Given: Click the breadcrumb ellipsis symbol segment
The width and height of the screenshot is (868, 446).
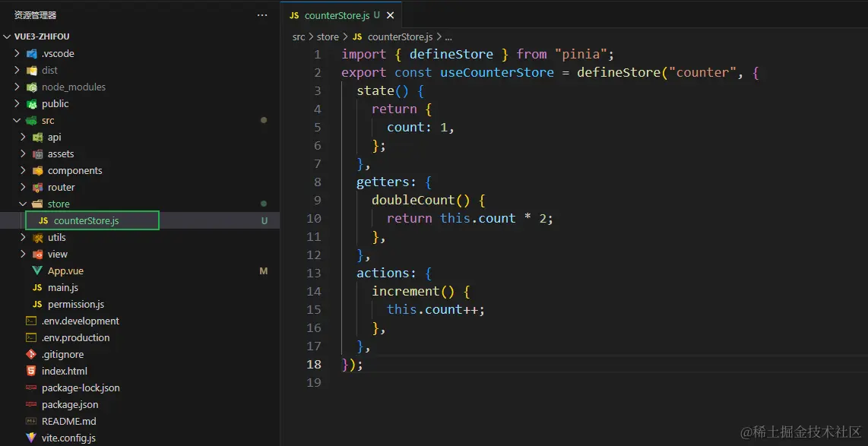Looking at the screenshot, I should click(x=448, y=37).
